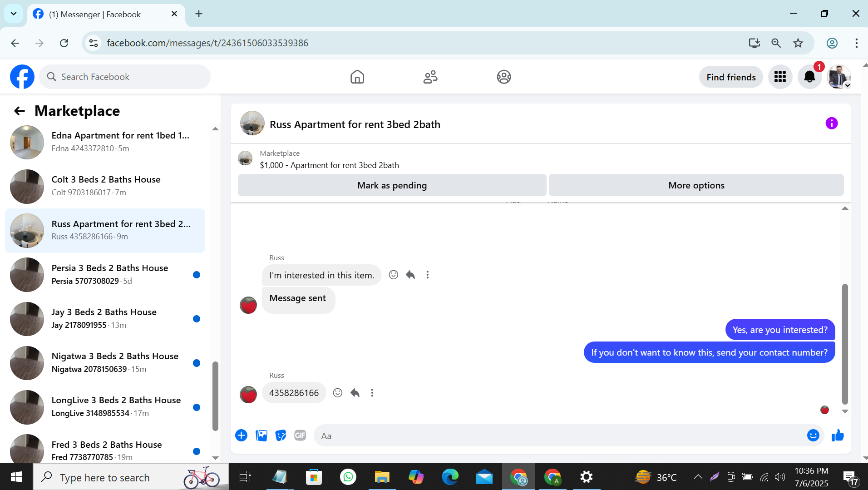The image size is (868, 490).
Task: Open Chrome zoom magnifier icon
Action: [x=776, y=43]
